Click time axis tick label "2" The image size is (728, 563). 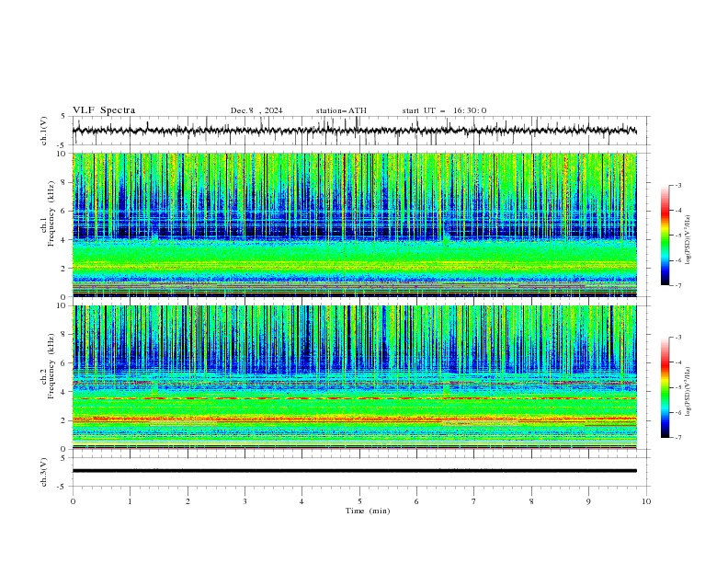pyautogui.click(x=188, y=501)
